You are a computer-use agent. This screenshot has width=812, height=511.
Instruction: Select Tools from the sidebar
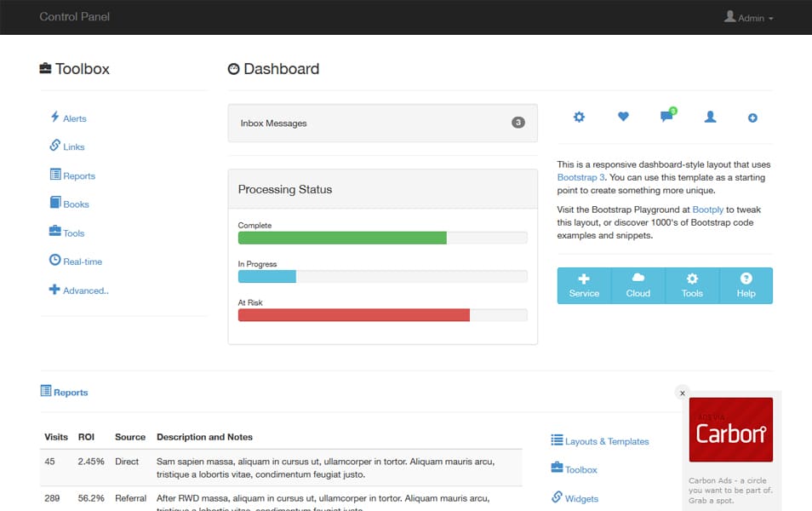71,233
